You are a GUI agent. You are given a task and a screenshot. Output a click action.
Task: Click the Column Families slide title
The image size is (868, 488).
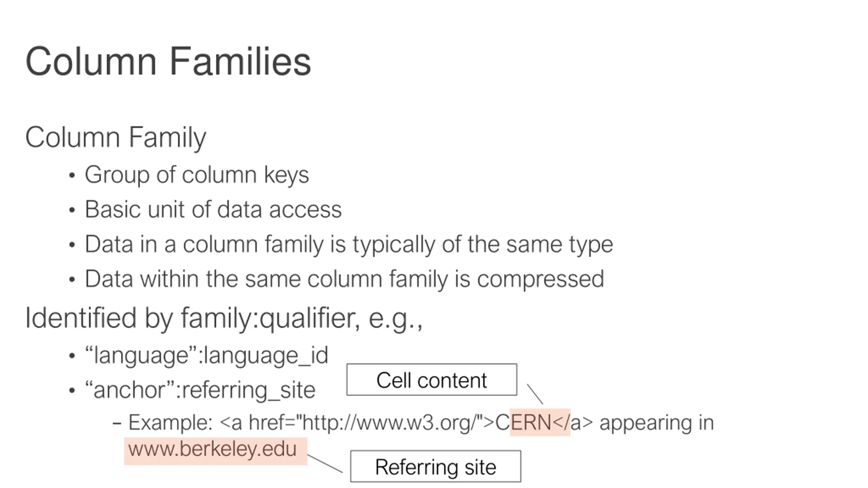click(x=168, y=61)
